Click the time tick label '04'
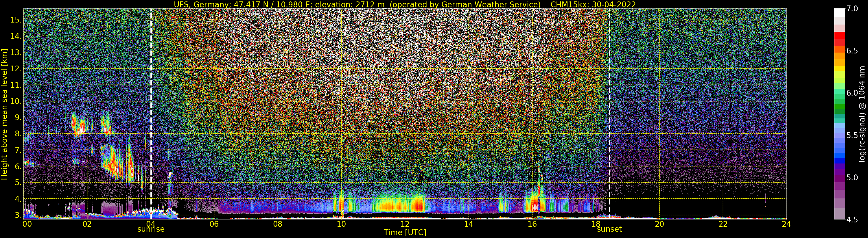The image size is (868, 238). (150, 224)
